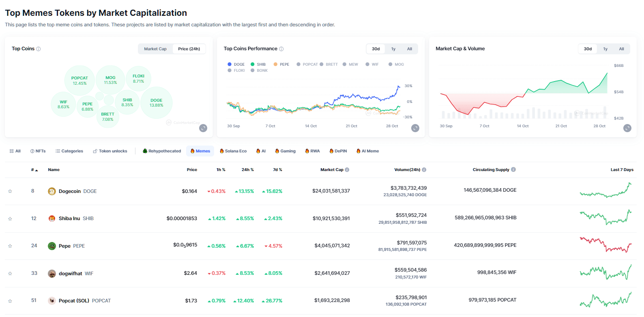Sort table by rank number column

[x=34, y=170]
